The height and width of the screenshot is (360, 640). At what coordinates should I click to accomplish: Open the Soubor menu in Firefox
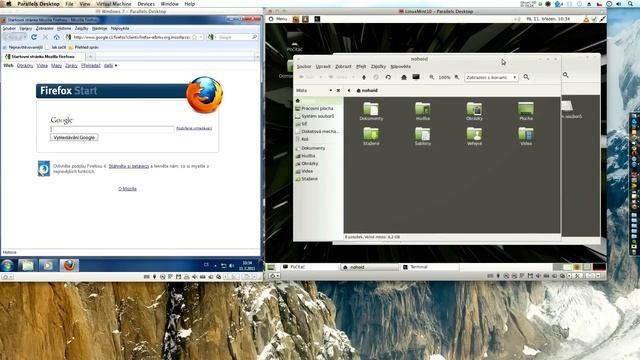(9, 29)
